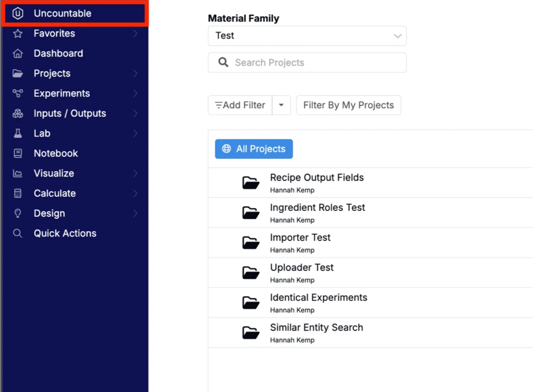Open the Material Family dropdown

pyautogui.click(x=307, y=36)
